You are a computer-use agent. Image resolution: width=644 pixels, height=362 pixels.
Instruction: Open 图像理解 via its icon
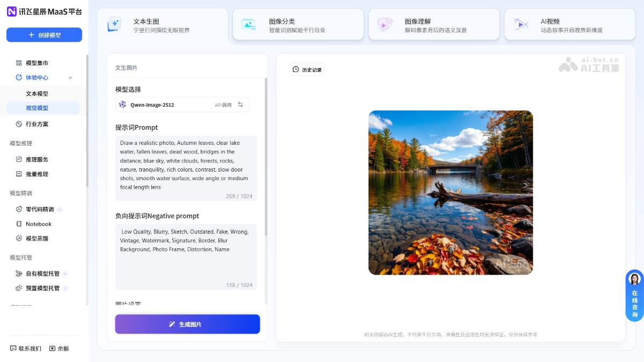coord(385,24)
